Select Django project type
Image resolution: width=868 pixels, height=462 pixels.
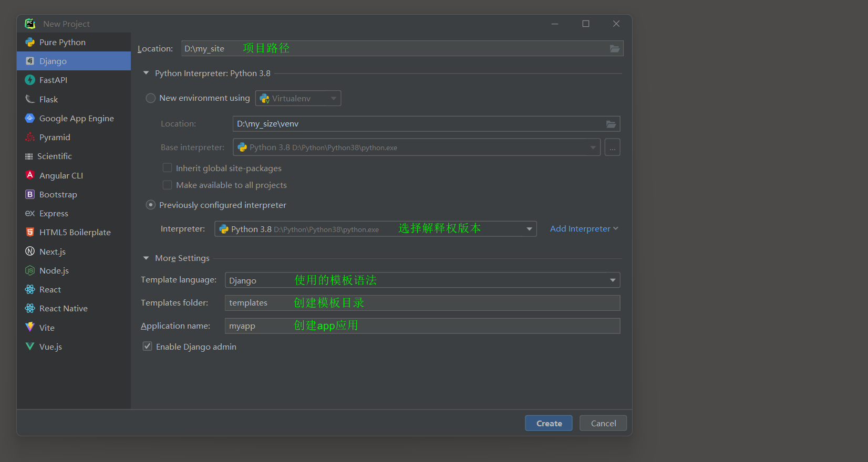[74, 61]
